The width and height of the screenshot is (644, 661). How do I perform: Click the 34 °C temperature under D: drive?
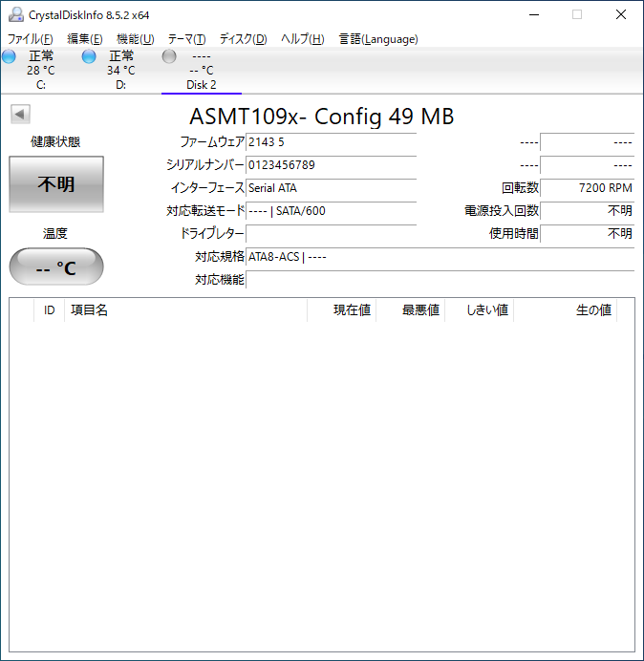click(x=121, y=71)
